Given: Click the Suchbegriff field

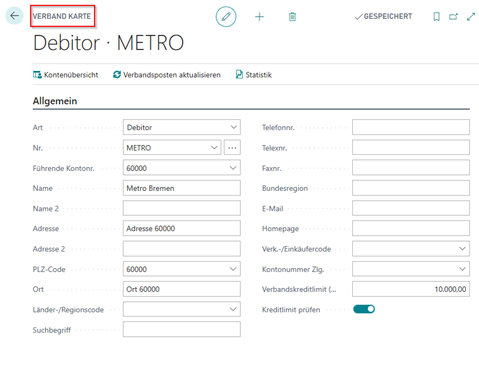Looking at the screenshot, I should [182, 329].
